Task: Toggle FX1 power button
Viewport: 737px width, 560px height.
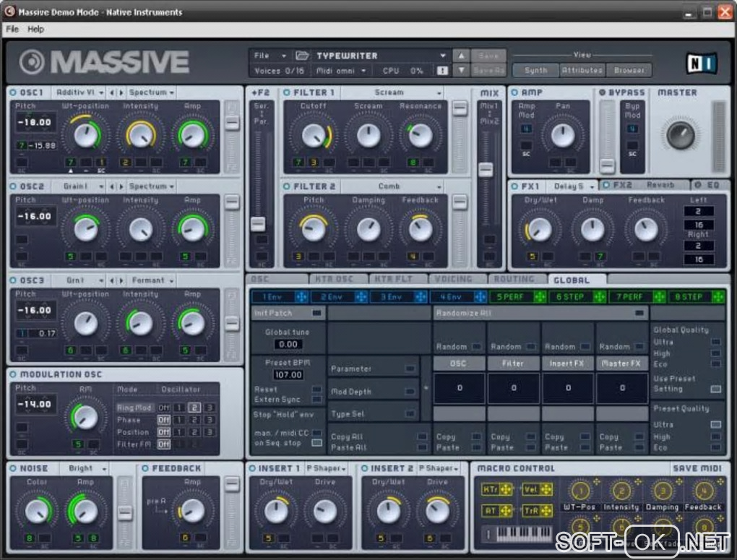Action: point(514,186)
